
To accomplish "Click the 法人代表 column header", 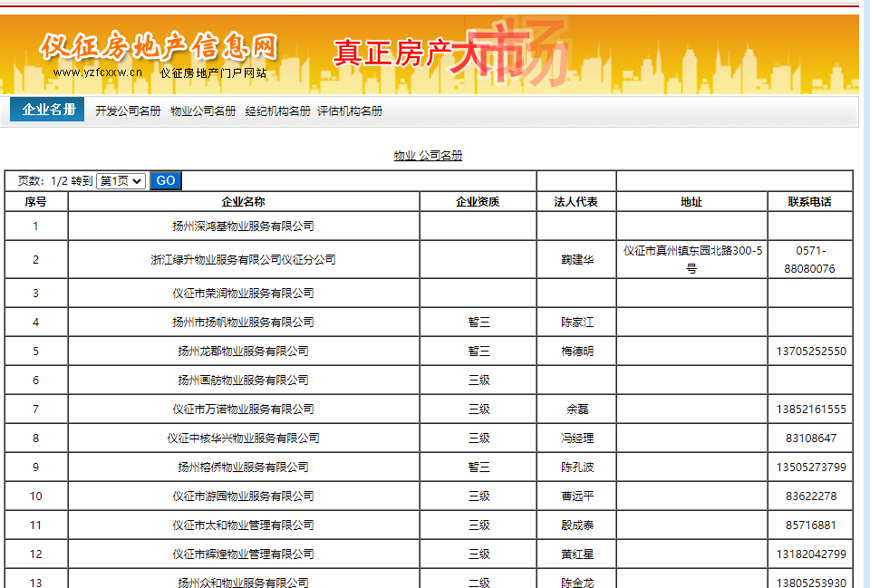I will pos(576,202).
